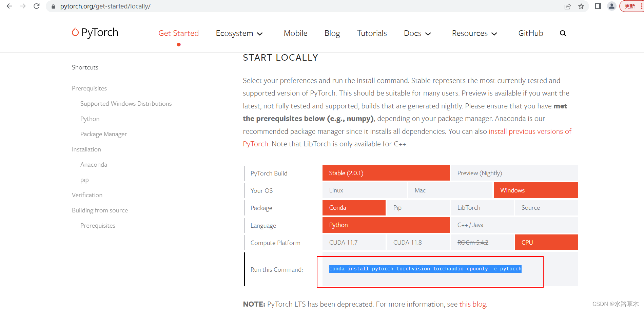
Task: Jump to the Anaconda section
Action: point(94,165)
